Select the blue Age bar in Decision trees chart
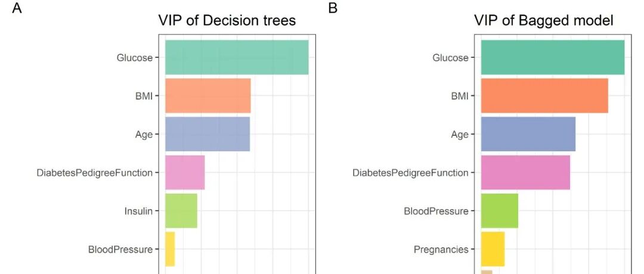644x274 pixels. pyautogui.click(x=207, y=134)
